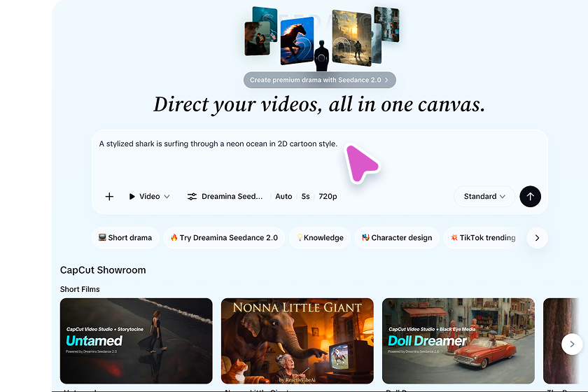The width and height of the screenshot is (588, 392).
Task: Open the Dreamina Seed... model settings
Action: [x=232, y=197]
